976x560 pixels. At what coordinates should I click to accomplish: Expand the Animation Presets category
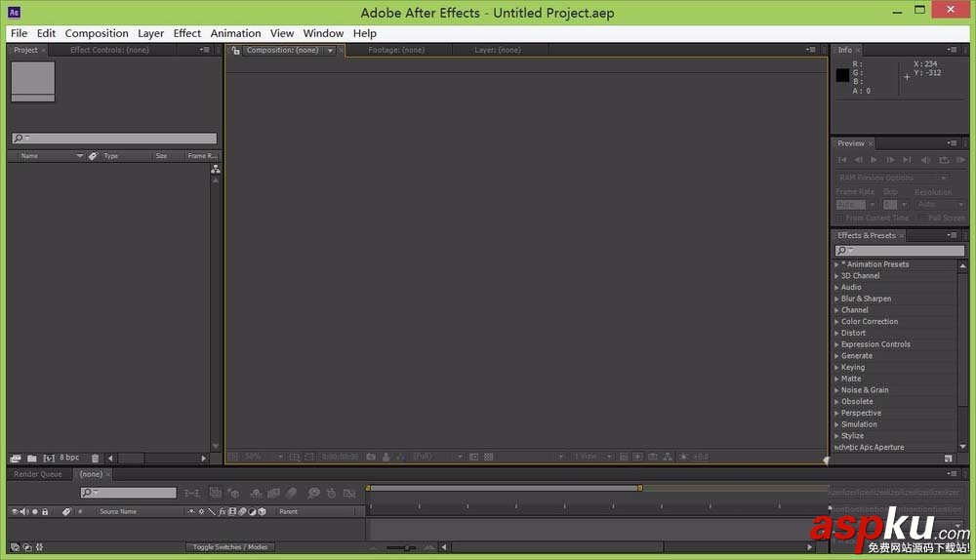pyautogui.click(x=836, y=264)
